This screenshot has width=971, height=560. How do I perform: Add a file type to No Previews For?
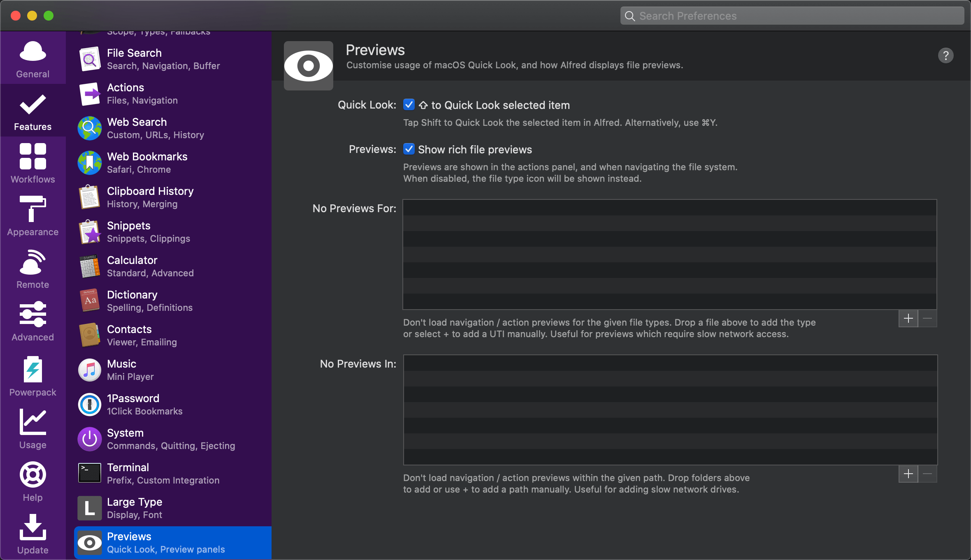point(908,319)
